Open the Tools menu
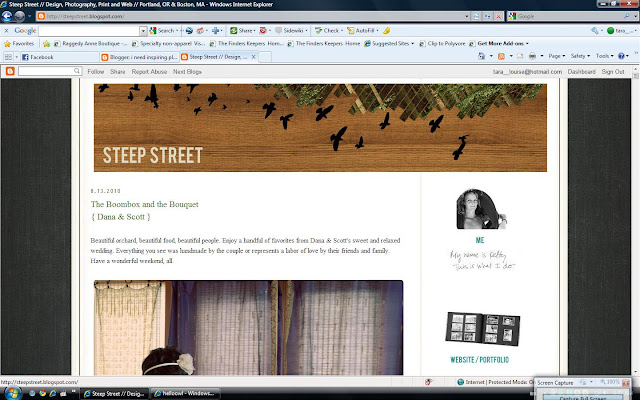Screen dimensions: 640x400 coord(604,56)
